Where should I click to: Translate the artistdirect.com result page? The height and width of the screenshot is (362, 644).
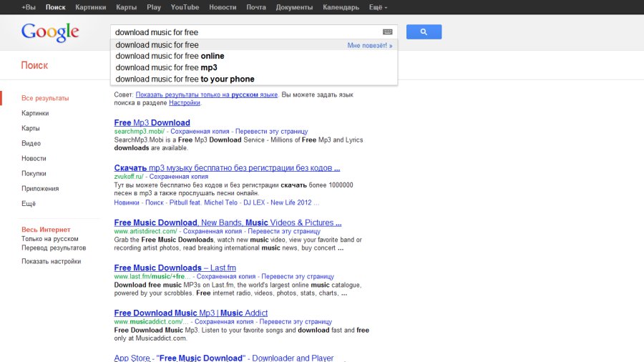(x=284, y=232)
